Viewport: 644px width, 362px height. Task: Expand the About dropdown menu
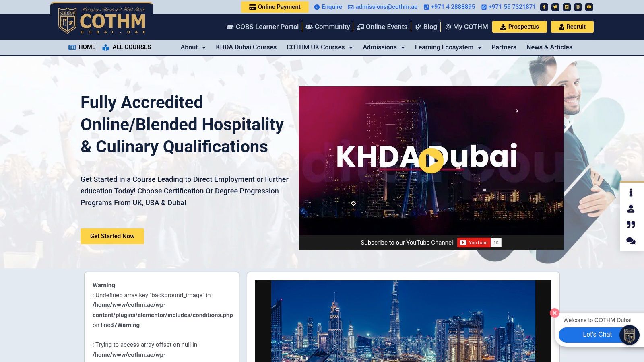pos(193,47)
